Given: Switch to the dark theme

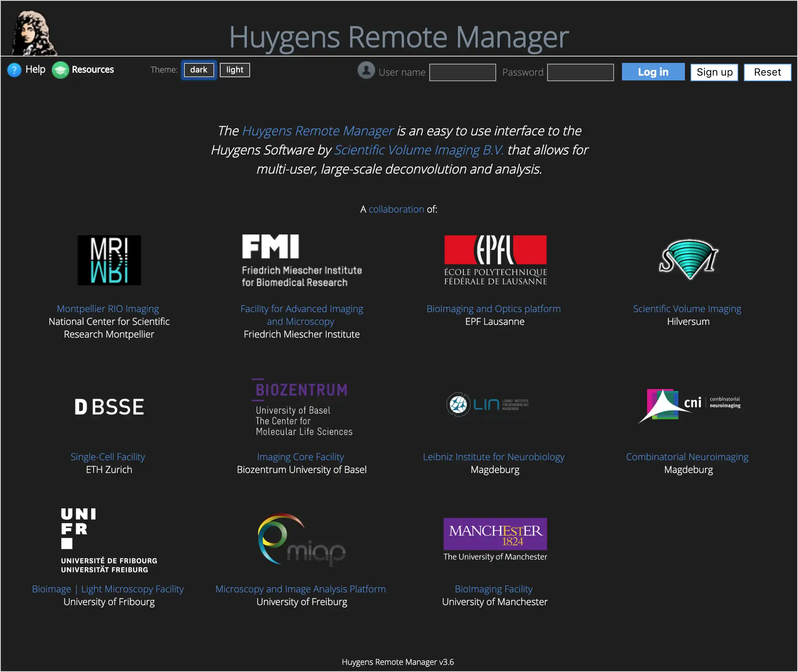Looking at the screenshot, I should [199, 70].
